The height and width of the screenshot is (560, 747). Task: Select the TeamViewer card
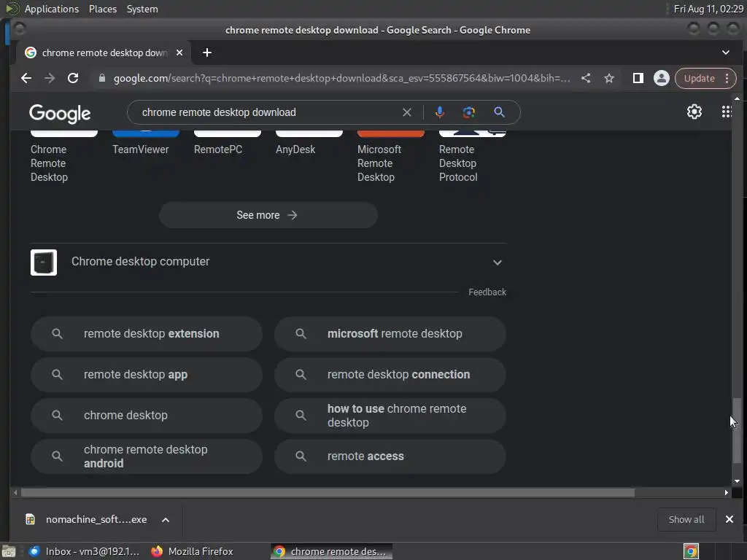pyautogui.click(x=145, y=142)
